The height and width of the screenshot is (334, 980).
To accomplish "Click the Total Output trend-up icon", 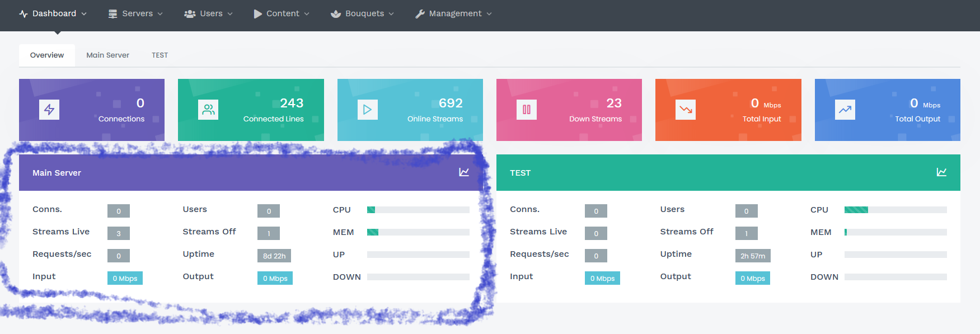I will click(x=845, y=110).
